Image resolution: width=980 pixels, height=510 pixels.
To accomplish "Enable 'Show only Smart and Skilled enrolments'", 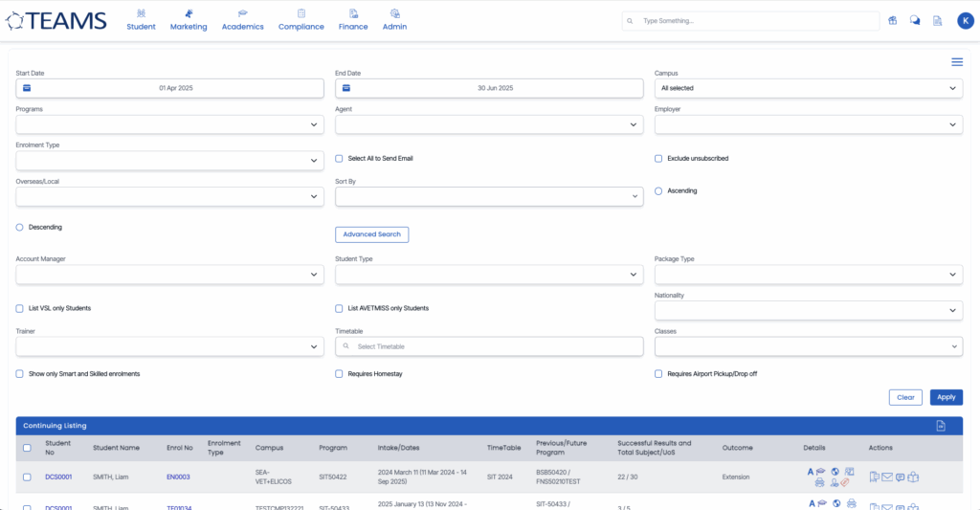I will click(19, 374).
